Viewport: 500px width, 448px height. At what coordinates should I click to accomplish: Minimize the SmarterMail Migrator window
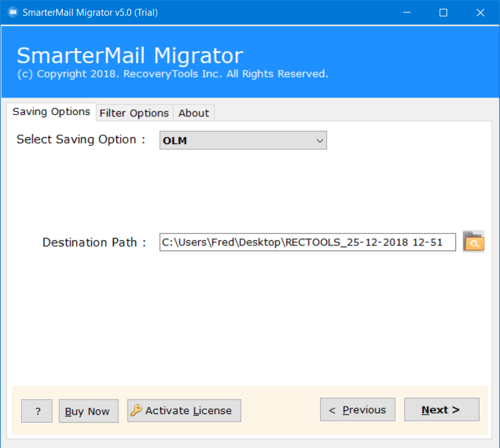(406, 13)
